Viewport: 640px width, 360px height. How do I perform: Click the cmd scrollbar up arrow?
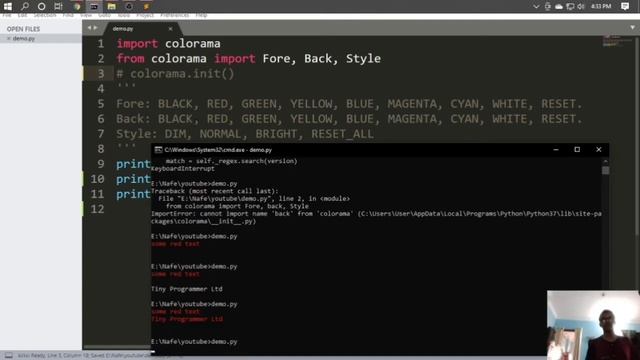(x=605, y=161)
